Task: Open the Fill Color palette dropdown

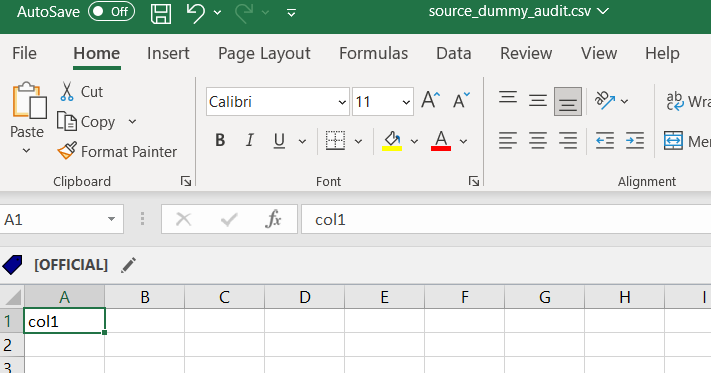Action: point(414,141)
